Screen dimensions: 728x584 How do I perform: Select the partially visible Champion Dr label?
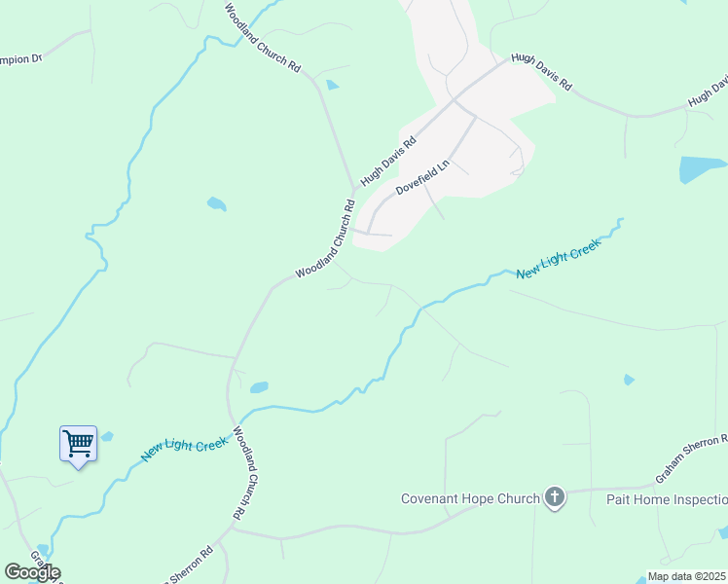[20, 60]
